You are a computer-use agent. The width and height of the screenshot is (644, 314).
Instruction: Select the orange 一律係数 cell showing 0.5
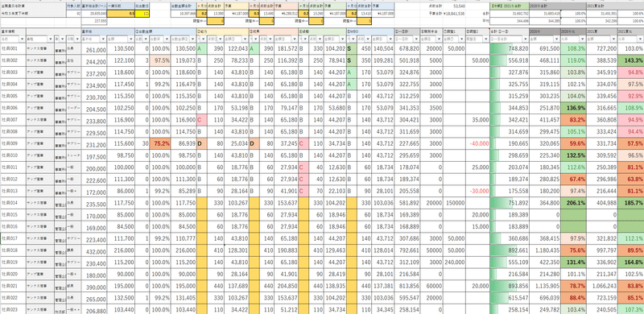pos(122,13)
